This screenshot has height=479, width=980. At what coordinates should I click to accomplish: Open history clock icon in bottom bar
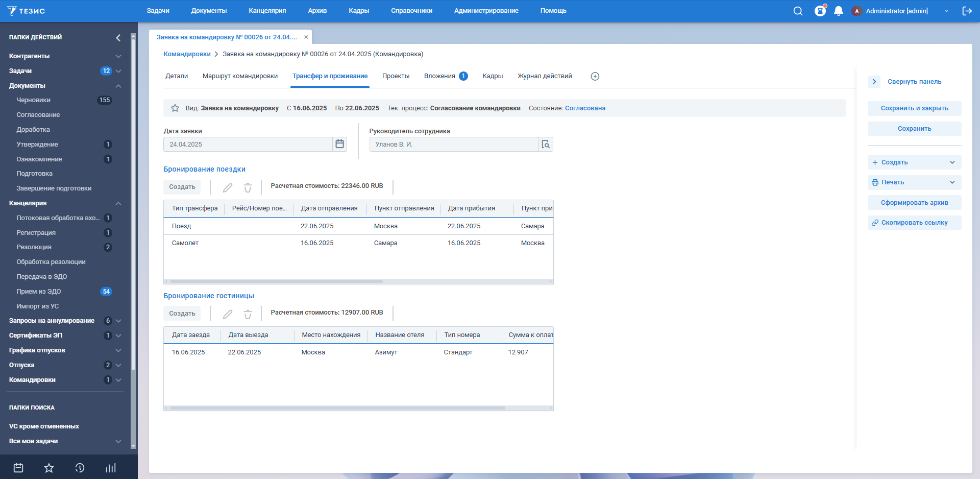pyautogui.click(x=80, y=468)
